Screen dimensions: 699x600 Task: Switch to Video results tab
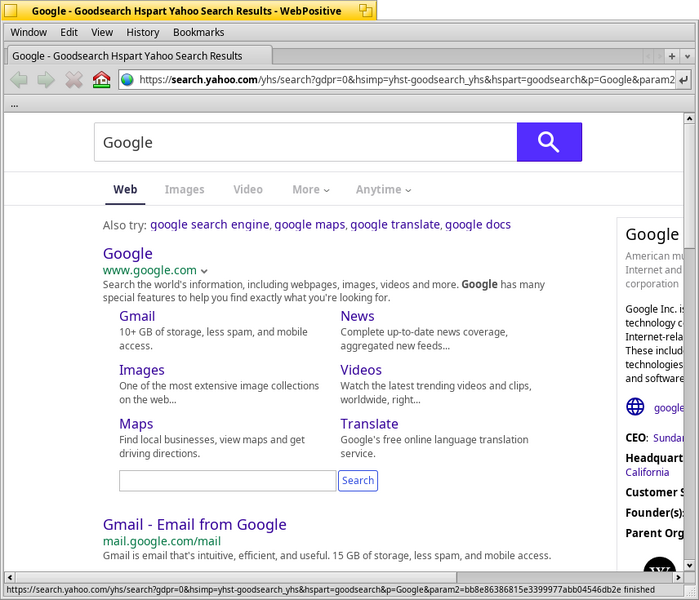pyautogui.click(x=248, y=189)
